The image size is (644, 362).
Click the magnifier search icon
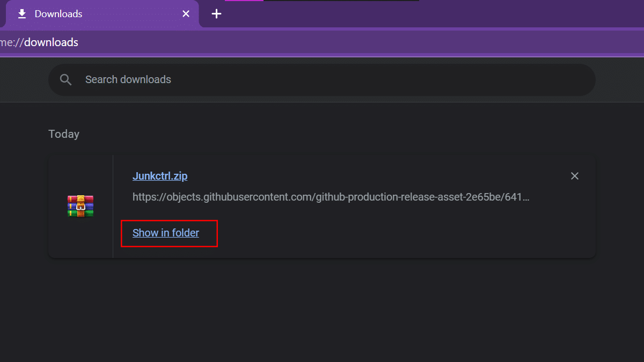click(x=66, y=80)
